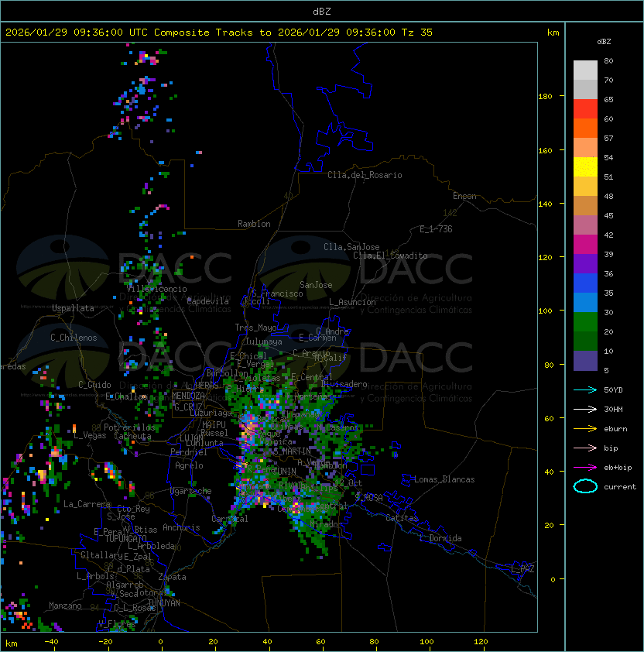The width and height of the screenshot is (644, 652).
Task: Click the yellow eburn arrow in legend
Action: coord(585,429)
